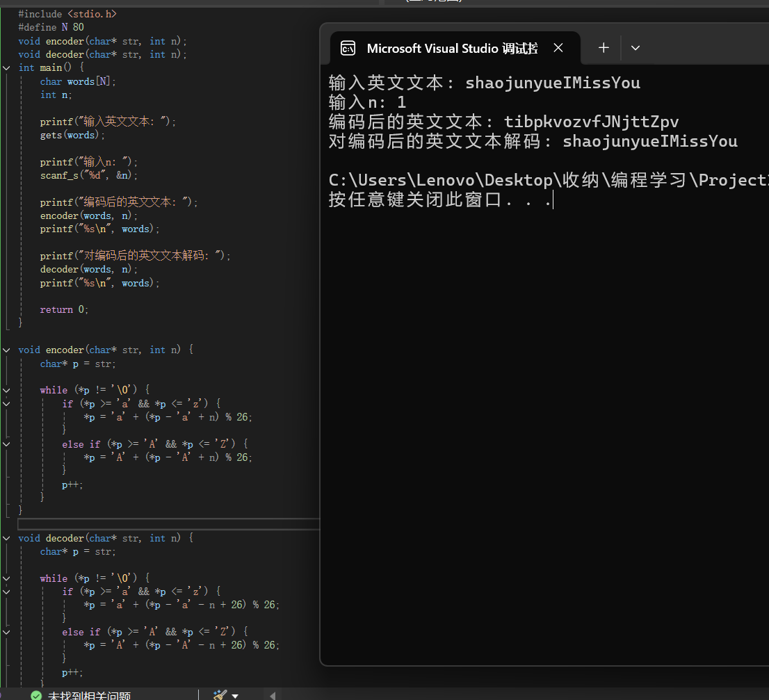Click the decoder uppercase '- n + 26' line
The height and width of the screenshot is (700, 769).
coord(181,645)
